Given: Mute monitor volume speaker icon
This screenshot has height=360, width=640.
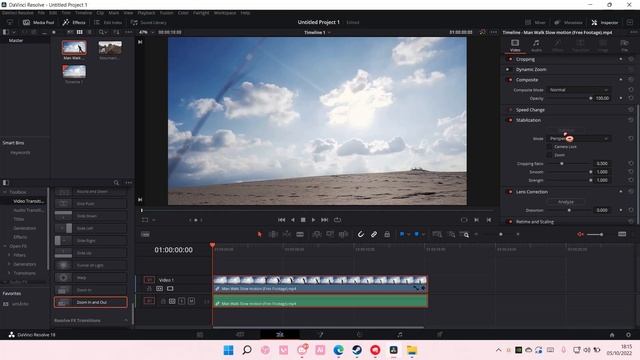Looking at the screenshot, I should (x=580, y=234).
